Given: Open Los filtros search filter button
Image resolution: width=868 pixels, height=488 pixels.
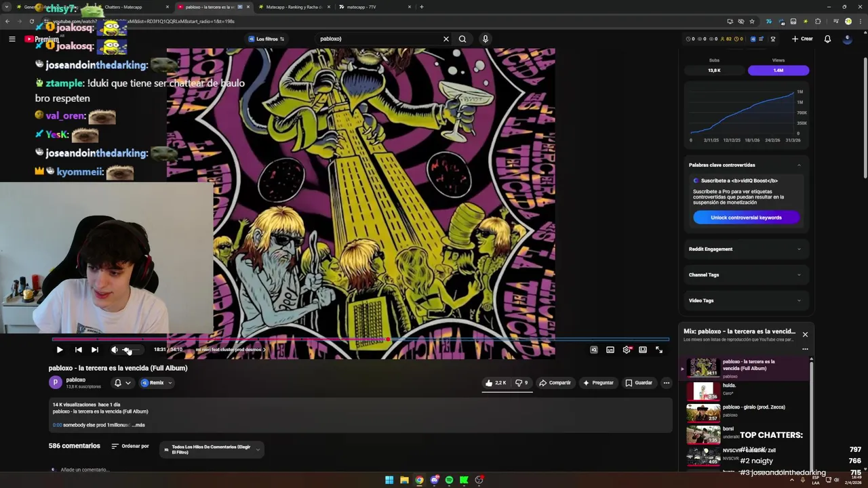Looking at the screenshot, I should (266, 39).
